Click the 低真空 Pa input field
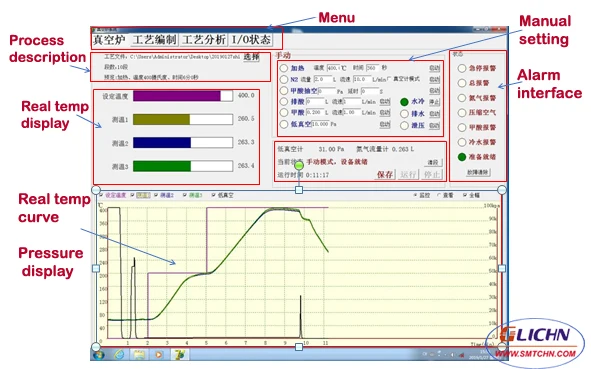Image resolution: width=591 pixels, height=369 pixels. click(x=320, y=124)
